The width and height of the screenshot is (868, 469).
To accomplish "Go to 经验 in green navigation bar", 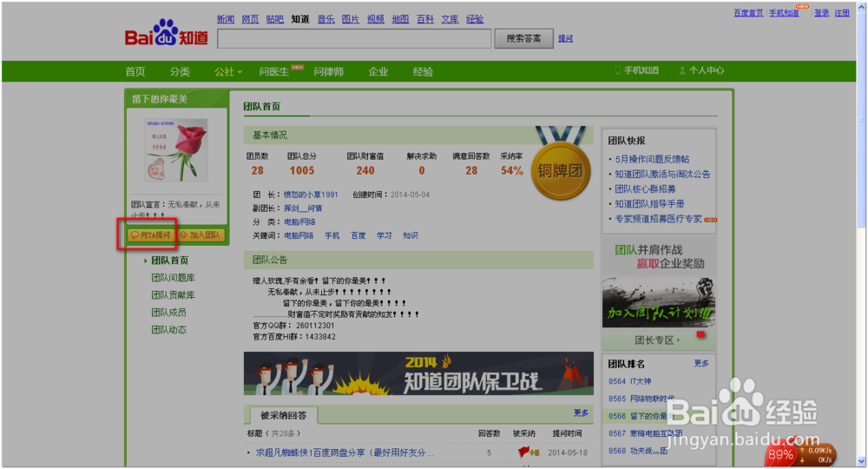I will point(423,71).
